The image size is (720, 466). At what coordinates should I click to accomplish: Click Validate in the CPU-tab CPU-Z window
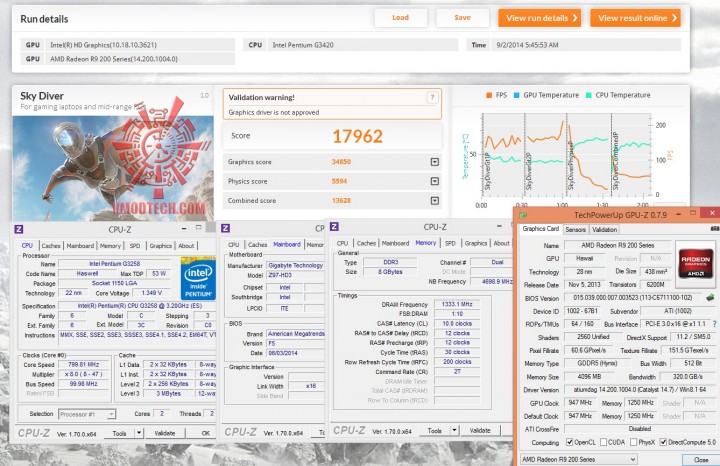164,433
